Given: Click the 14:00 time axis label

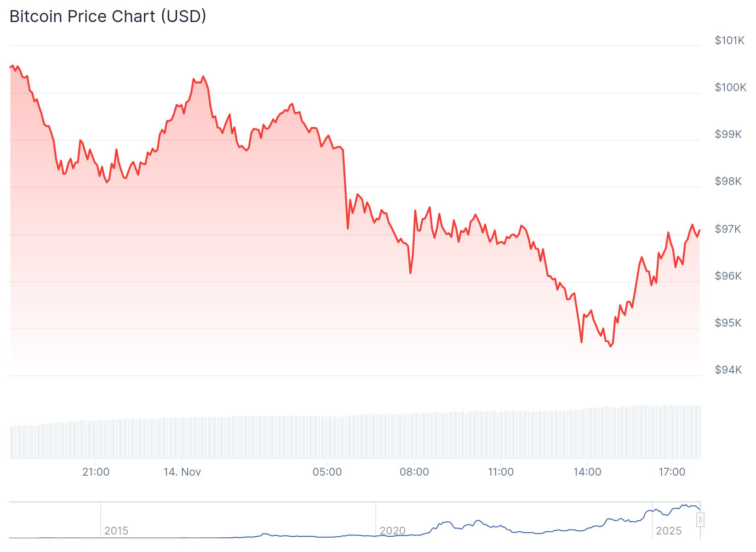Looking at the screenshot, I should click(x=587, y=472).
